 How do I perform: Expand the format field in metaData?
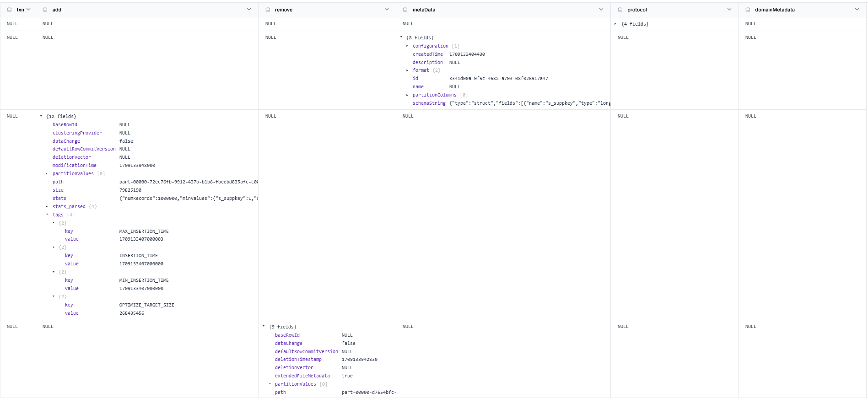click(x=407, y=70)
